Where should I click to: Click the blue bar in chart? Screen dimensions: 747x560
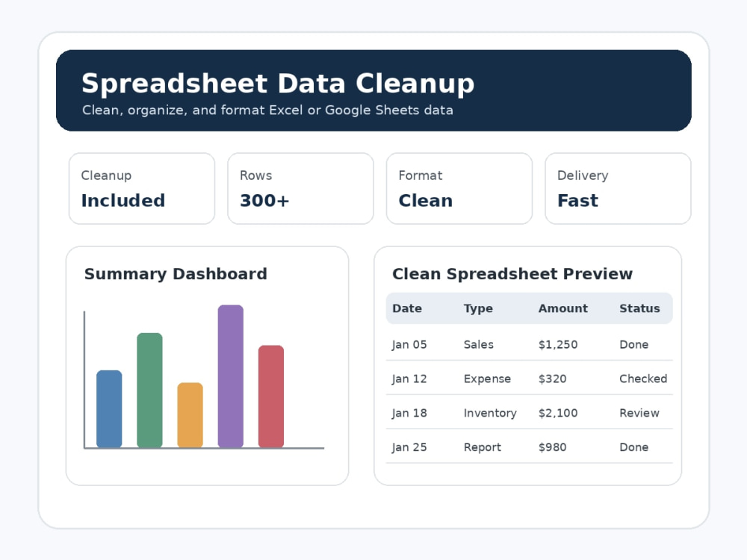[x=109, y=409]
